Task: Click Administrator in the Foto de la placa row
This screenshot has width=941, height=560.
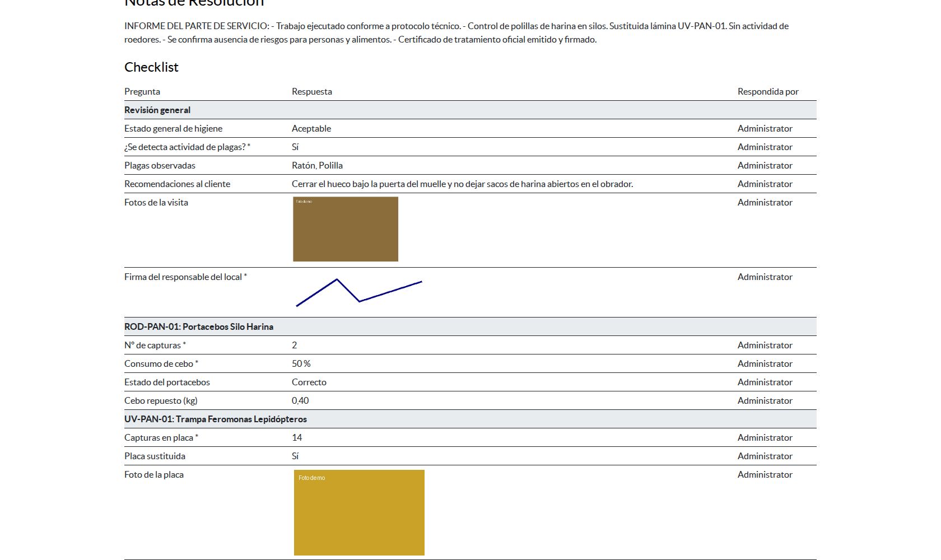Action: click(765, 474)
